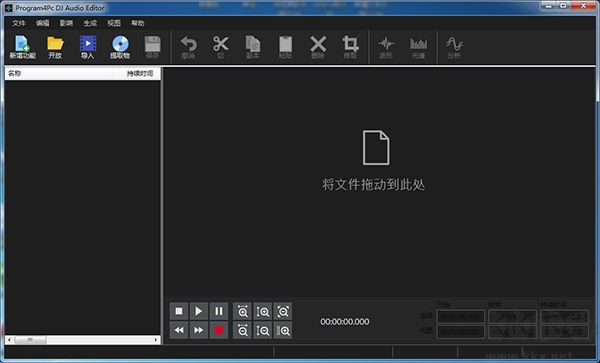The height and width of the screenshot is (363, 600).
Task: Click the horizontal zoom out icon
Action: click(242, 330)
